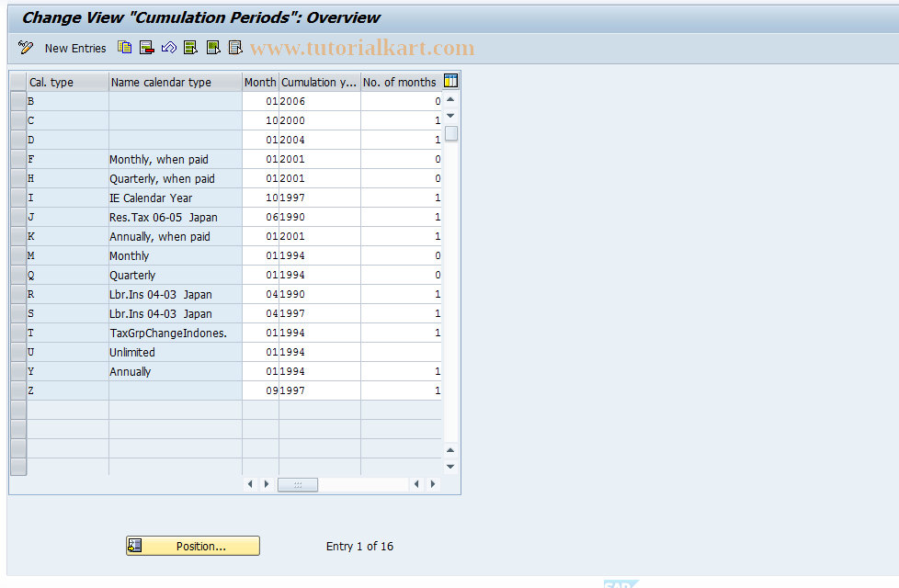899x588 pixels.
Task: Click 'Res.Tax 06-05 Japan' name cell
Action: coord(176,217)
